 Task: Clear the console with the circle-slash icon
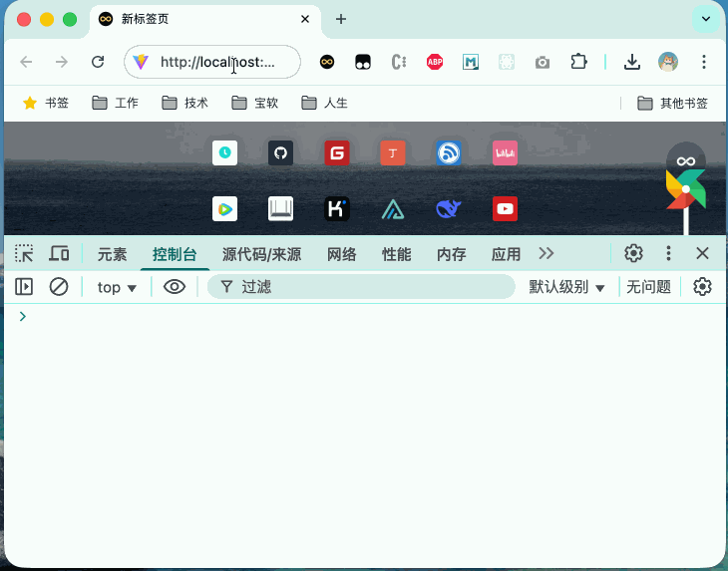(x=59, y=287)
